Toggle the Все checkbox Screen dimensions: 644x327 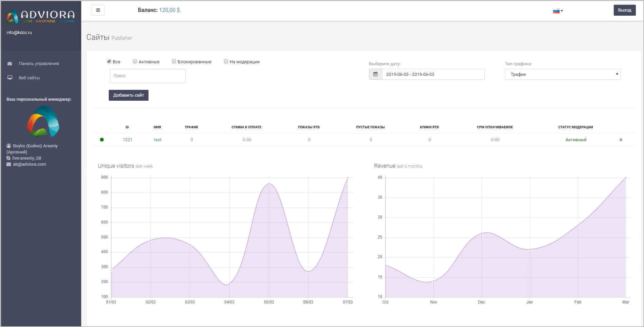pyautogui.click(x=109, y=62)
